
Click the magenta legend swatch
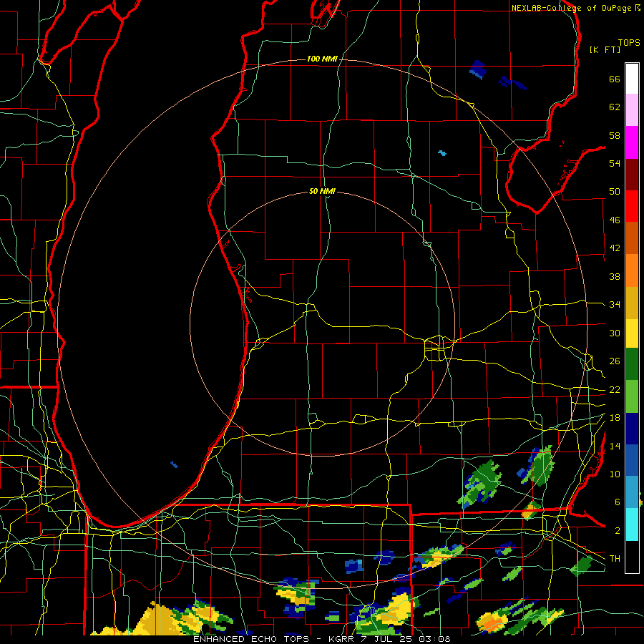click(632, 142)
